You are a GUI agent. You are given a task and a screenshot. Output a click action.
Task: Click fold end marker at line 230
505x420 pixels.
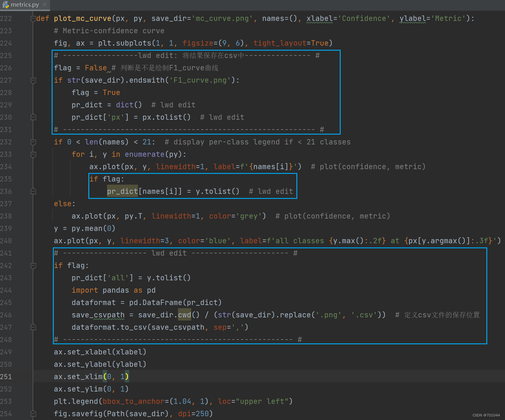[33, 118]
